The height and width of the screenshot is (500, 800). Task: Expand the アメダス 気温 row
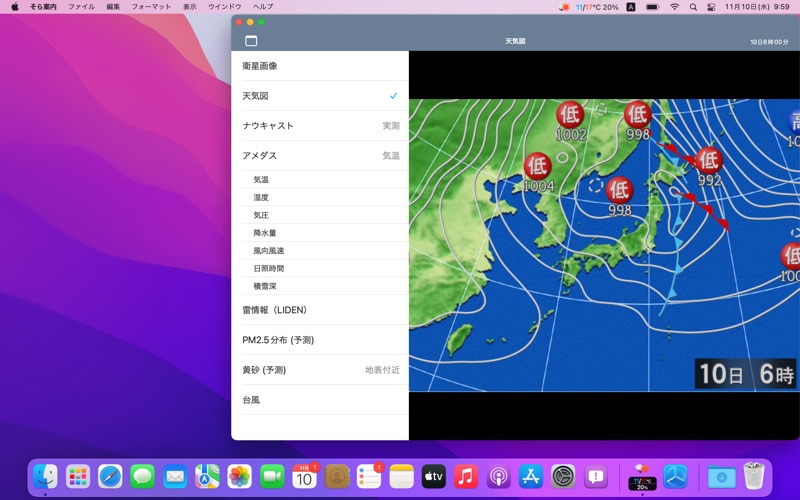pos(319,156)
